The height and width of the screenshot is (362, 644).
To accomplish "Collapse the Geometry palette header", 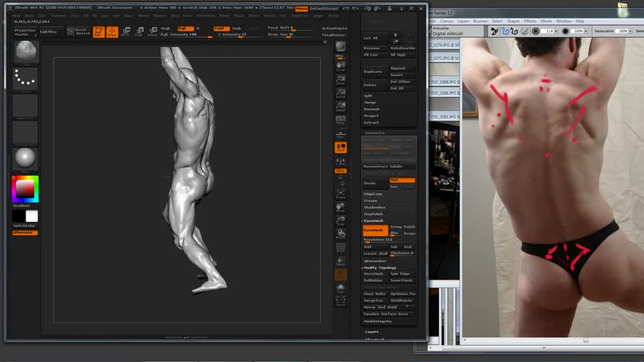I will (x=375, y=133).
